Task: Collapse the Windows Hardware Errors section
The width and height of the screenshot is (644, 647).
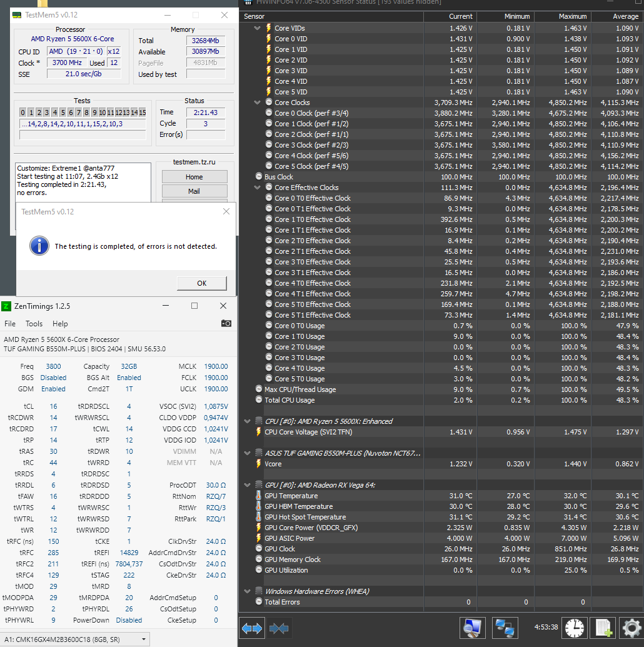Action: click(247, 591)
